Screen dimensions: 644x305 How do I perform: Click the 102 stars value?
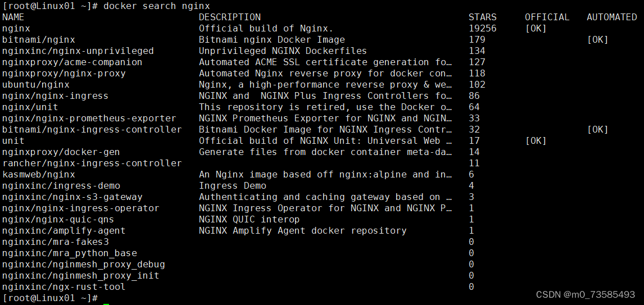(477, 85)
